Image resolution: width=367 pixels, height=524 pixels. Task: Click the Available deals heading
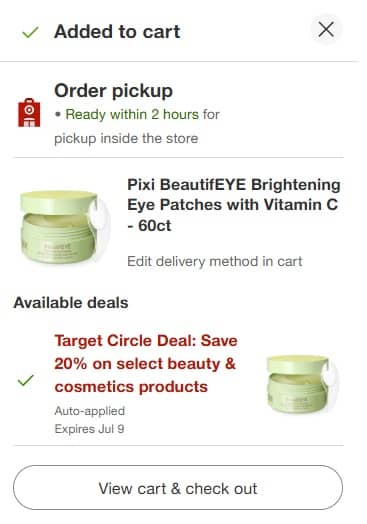(71, 303)
